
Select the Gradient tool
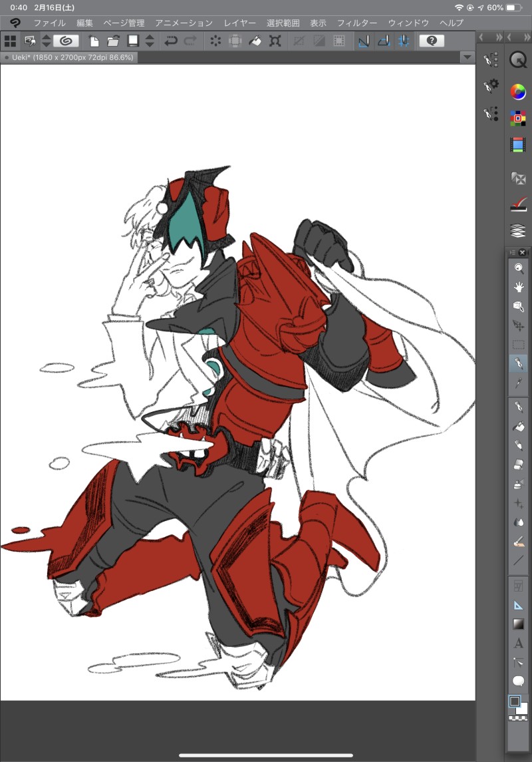519,624
